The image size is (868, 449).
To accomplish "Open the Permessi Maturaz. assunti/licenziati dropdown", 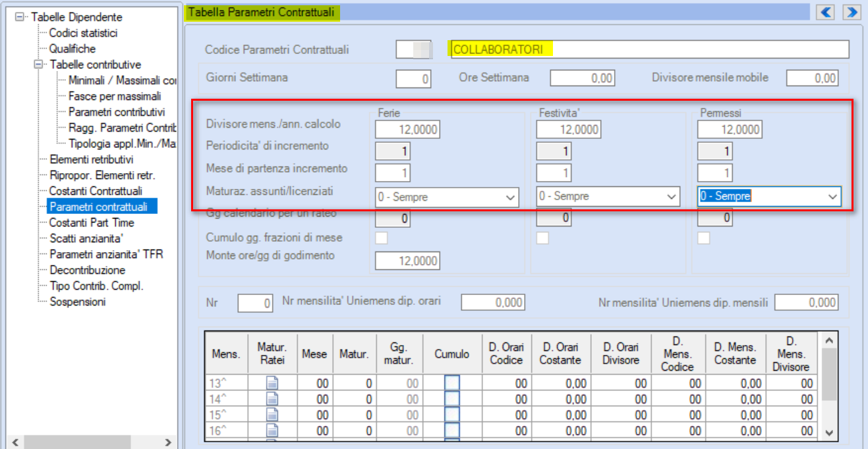I will click(x=769, y=196).
